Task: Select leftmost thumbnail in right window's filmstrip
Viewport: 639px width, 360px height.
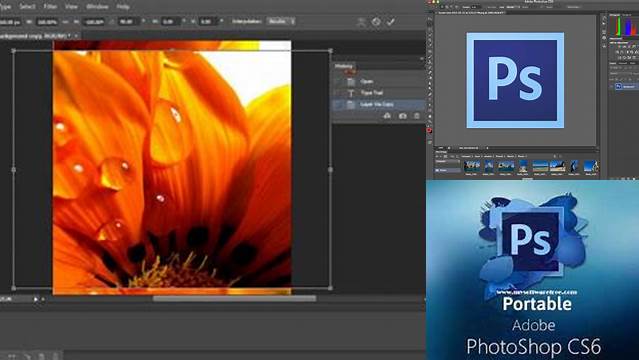Action: (472, 166)
